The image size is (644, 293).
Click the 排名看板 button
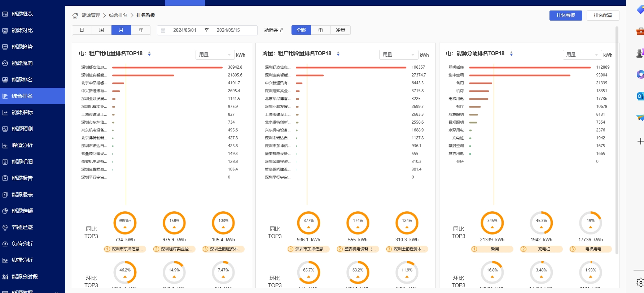click(x=565, y=15)
